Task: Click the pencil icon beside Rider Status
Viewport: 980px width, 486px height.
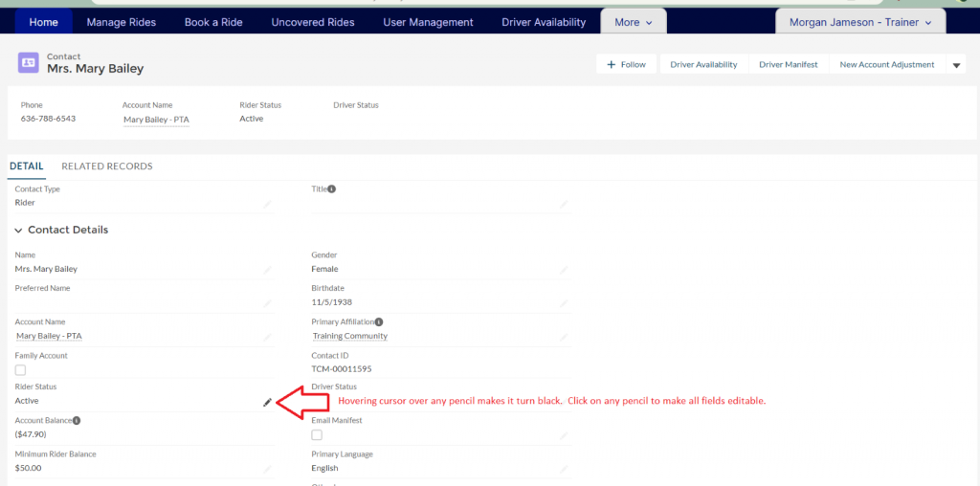Action: tap(268, 403)
